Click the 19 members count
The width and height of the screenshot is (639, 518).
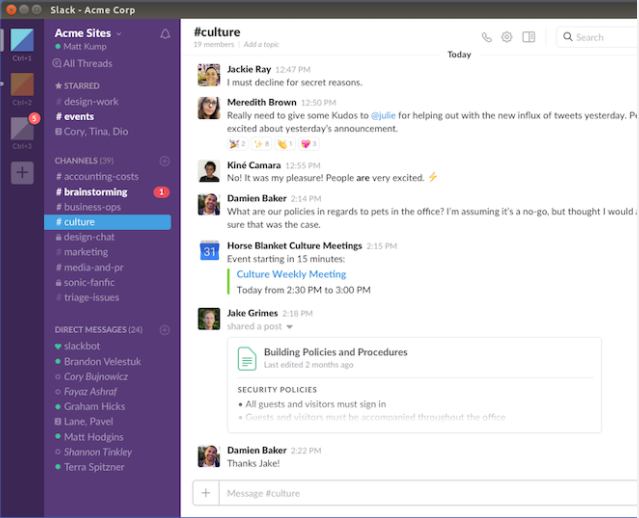click(x=214, y=44)
